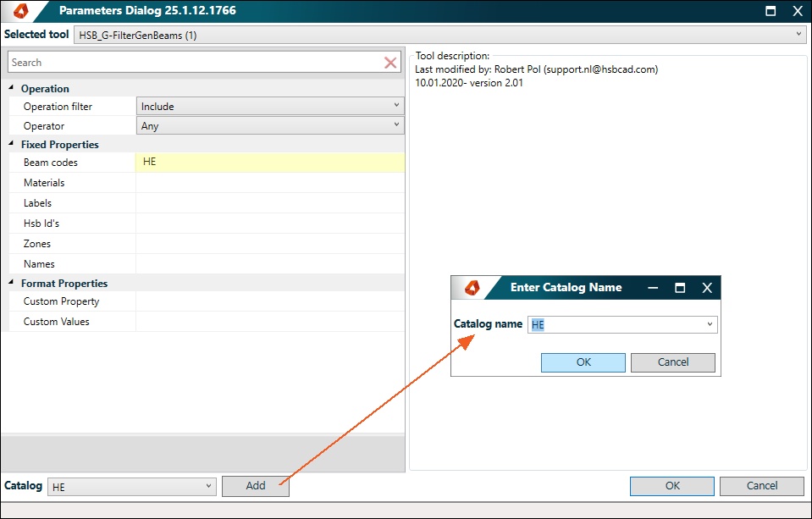This screenshot has width=812, height=519.
Task: Click the Materials value field
Action: pyautogui.click(x=270, y=182)
